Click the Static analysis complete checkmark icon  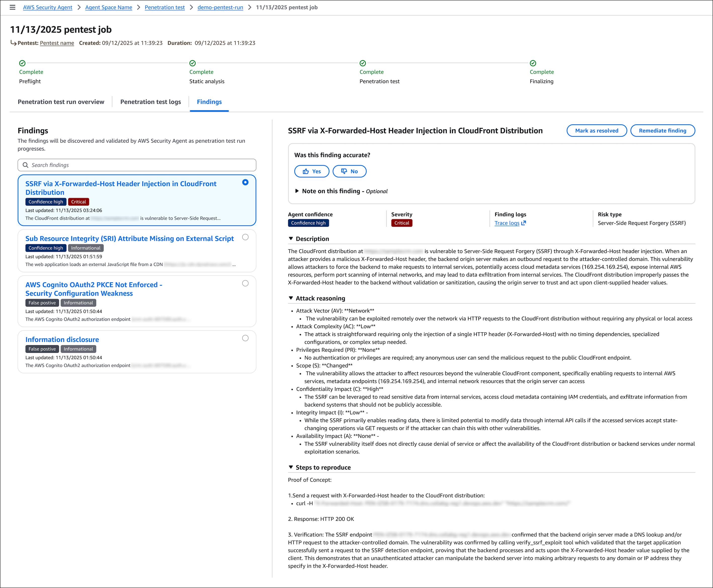point(193,63)
